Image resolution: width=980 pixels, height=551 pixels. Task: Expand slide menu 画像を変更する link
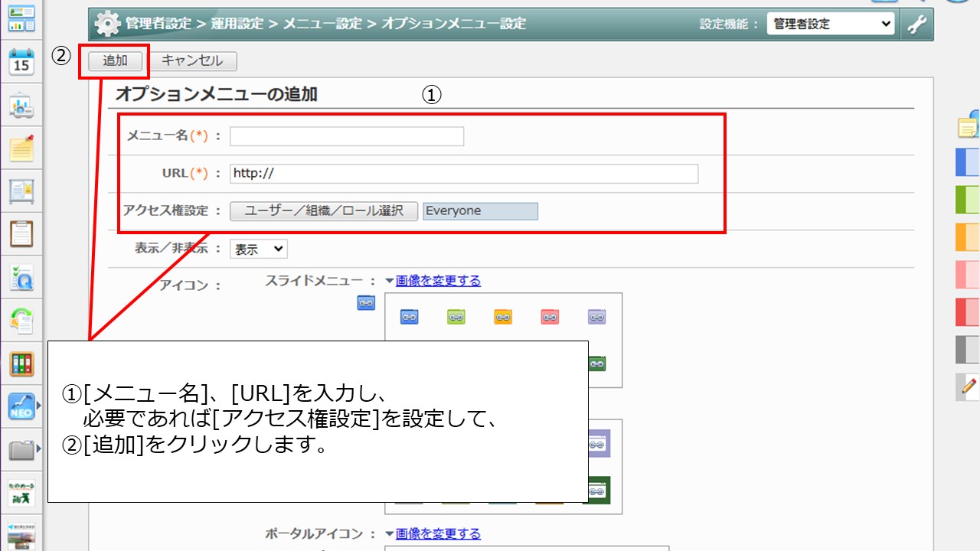coord(438,281)
